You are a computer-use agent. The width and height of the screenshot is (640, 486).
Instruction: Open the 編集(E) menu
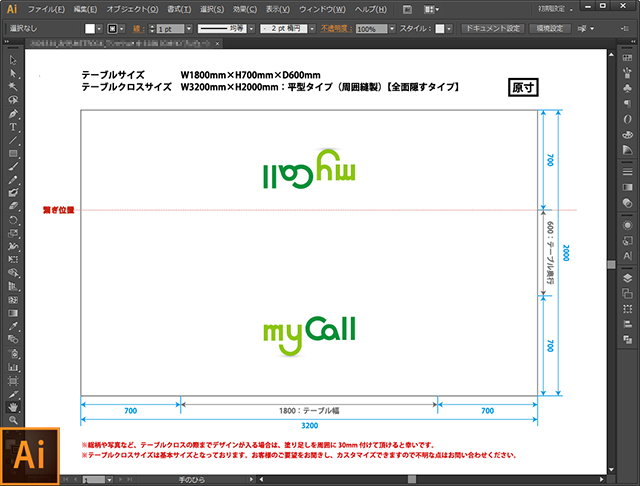point(85,9)
